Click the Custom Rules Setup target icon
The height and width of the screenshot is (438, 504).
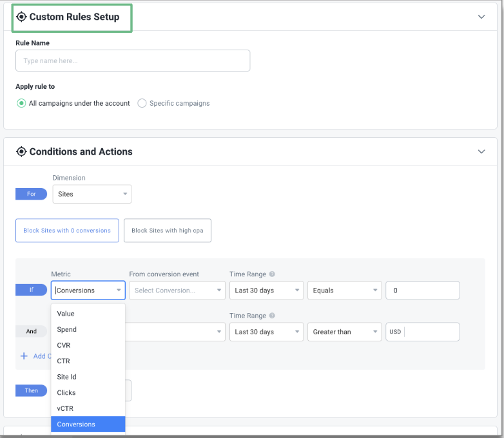21,17
